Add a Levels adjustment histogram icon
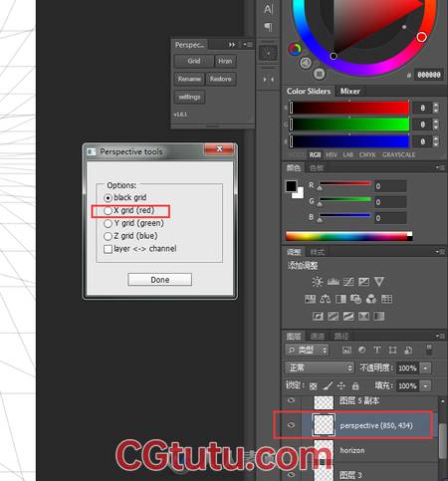 334,282
